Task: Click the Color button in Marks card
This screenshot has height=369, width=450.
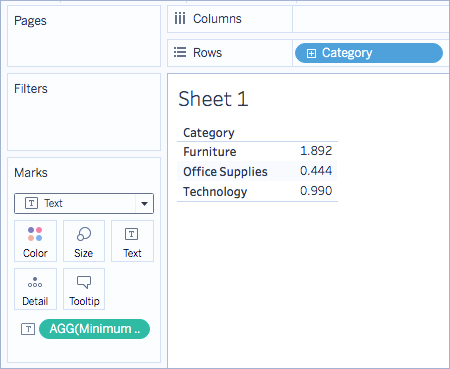Action: click(35, 241)
